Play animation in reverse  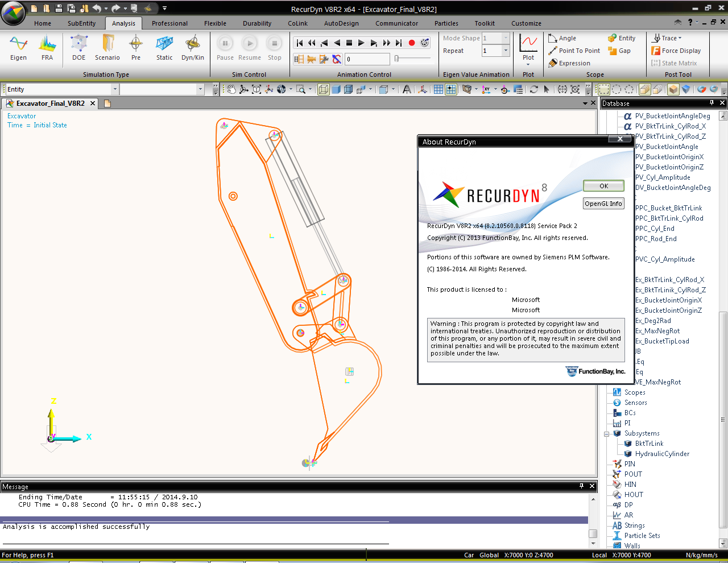coord(337,43)
